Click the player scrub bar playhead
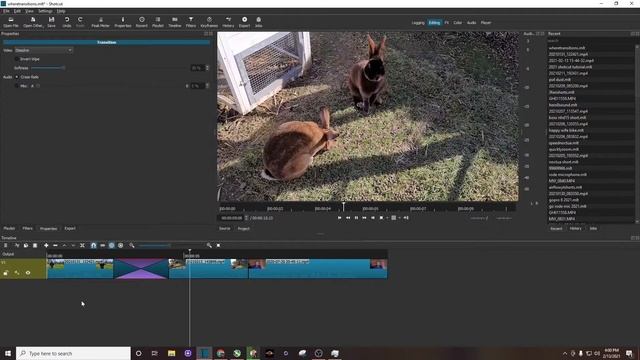The height and width of the screenshot is (360, 640). [343, 206]
